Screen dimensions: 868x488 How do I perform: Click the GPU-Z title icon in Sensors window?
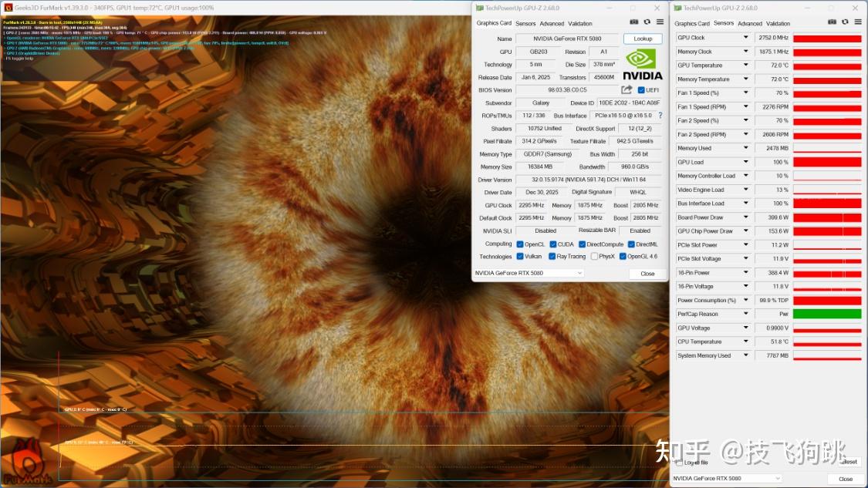pyautogui.click(x=677, y=8)
